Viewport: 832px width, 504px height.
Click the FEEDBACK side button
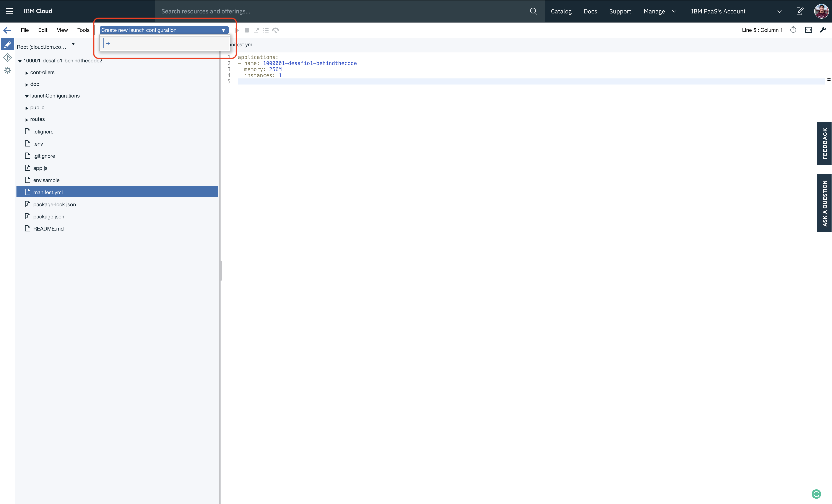click(824, 143)
